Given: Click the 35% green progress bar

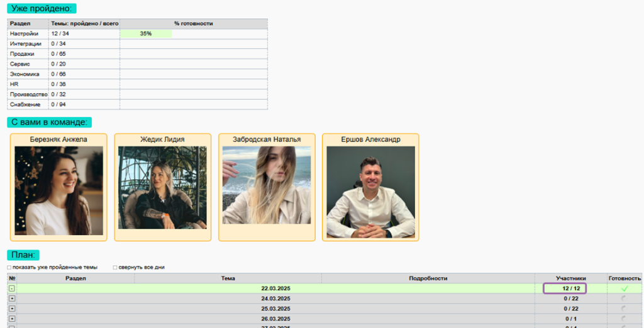Looking at the screenshot, I should point(146,33).
